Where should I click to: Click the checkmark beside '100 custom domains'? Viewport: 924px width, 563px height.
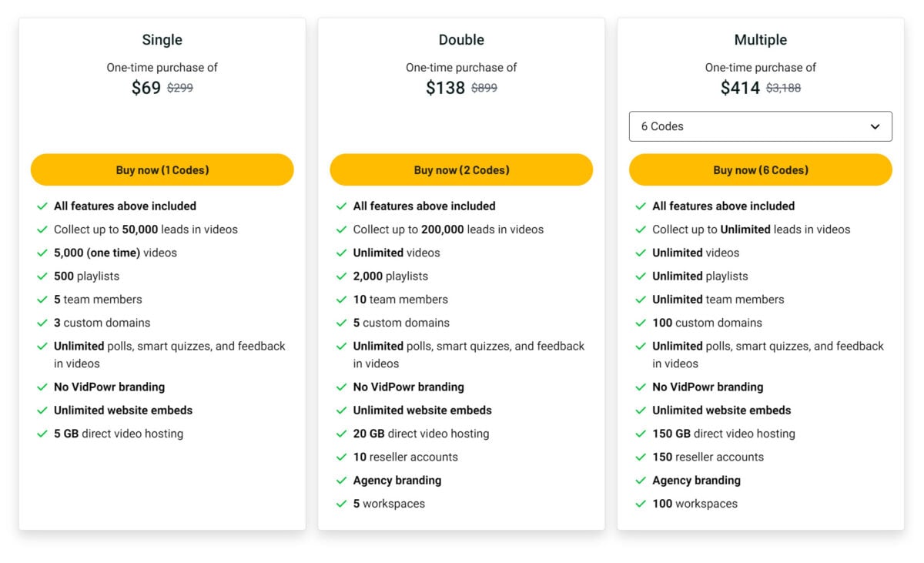[641, 323]
